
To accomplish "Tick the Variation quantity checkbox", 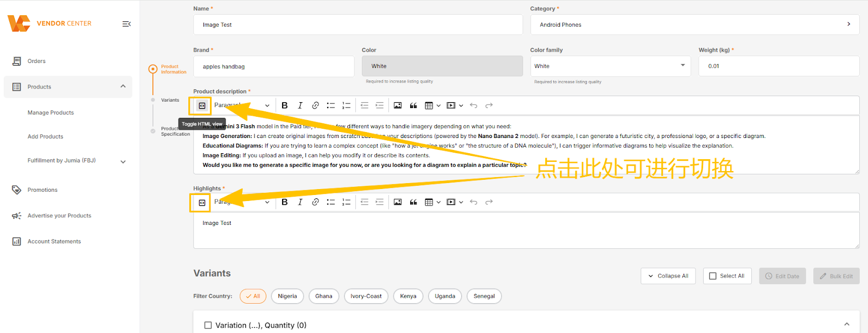I will (208, 325).
